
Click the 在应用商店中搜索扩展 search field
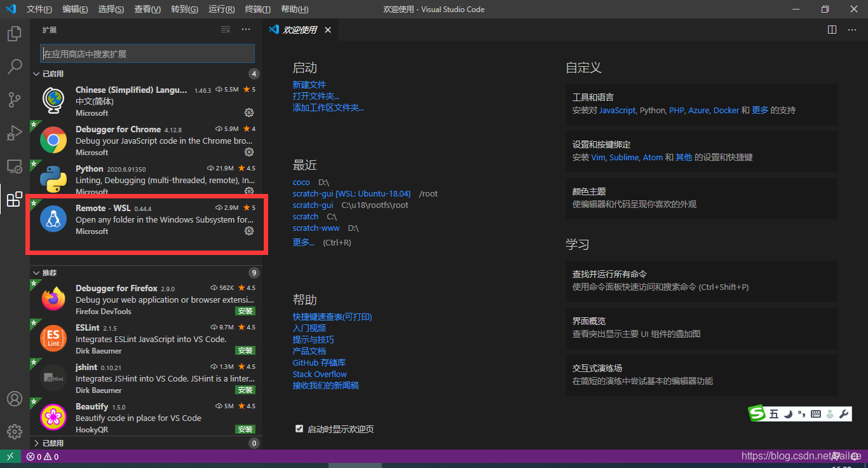click(x=147, y=54)
